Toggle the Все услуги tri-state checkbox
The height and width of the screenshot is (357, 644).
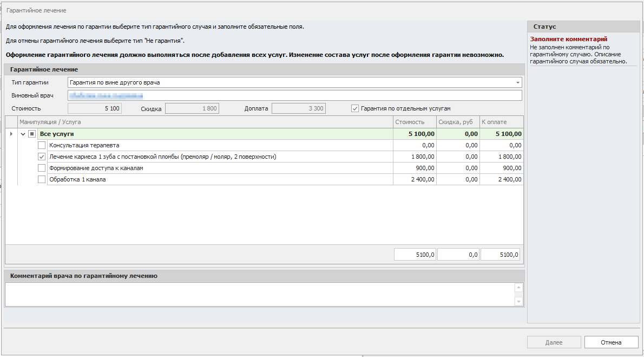32,134
